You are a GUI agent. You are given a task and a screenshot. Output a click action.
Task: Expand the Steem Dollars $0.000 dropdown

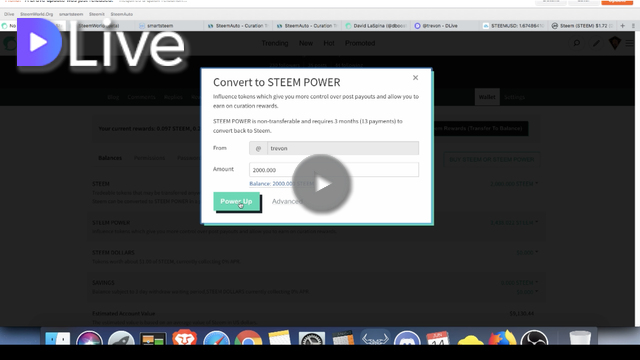click(527, 253)
